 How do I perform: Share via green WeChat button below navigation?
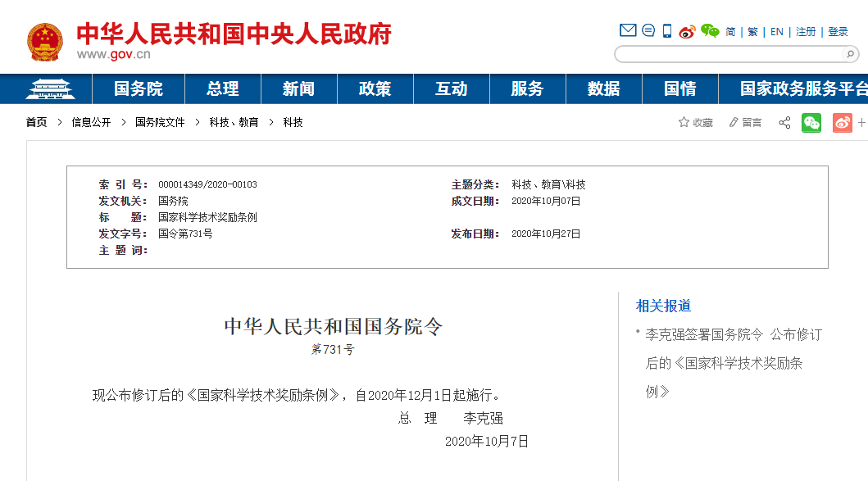pos(811,122)
